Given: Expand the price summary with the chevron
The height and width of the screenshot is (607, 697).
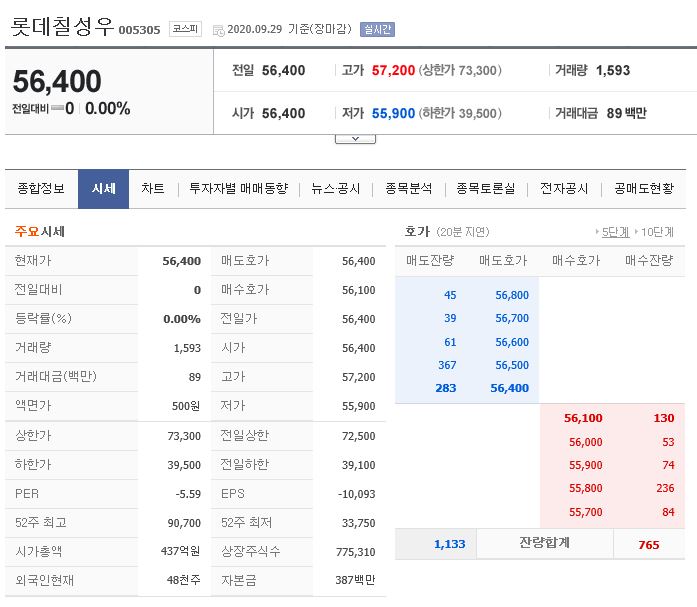Looking at the screenshot, I should [x=355, y=139].
